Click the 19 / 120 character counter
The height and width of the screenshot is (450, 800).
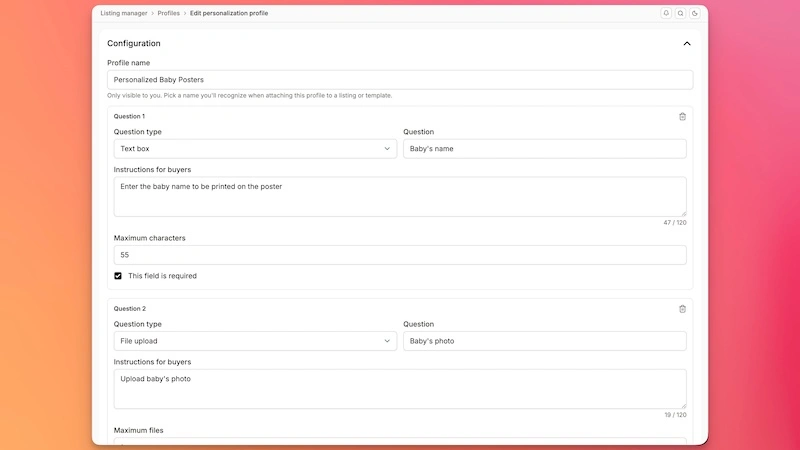[x=675, y=415]
